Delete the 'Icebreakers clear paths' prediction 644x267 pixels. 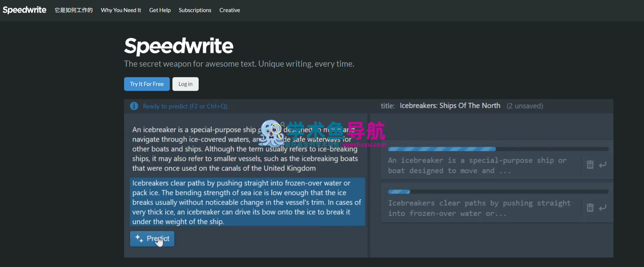[x=590, y=207]
